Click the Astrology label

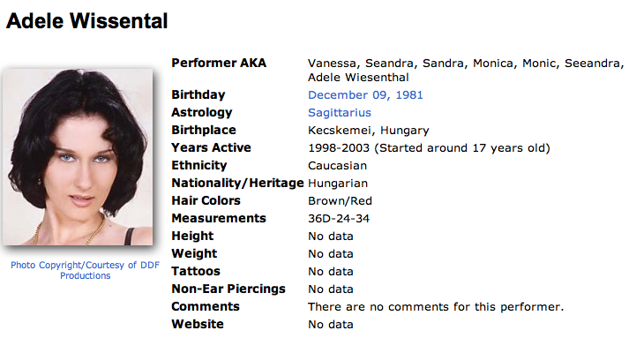(x=202, y=113)
